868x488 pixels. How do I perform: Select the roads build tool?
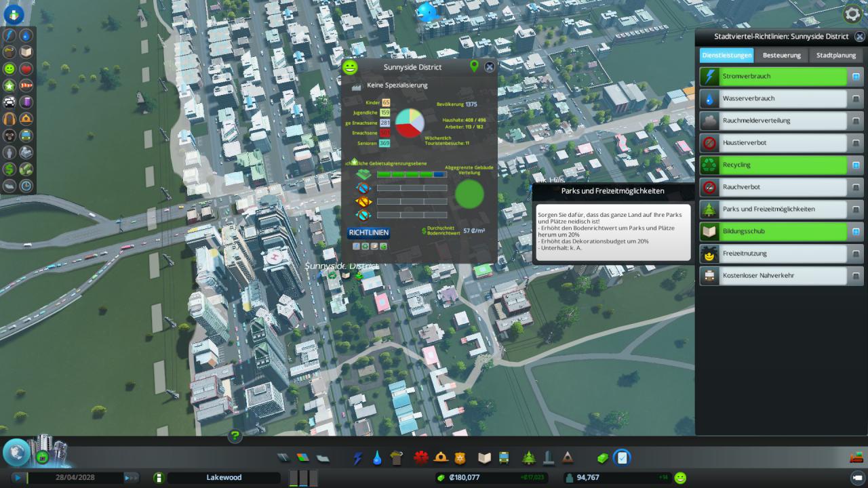pos(283,458)
